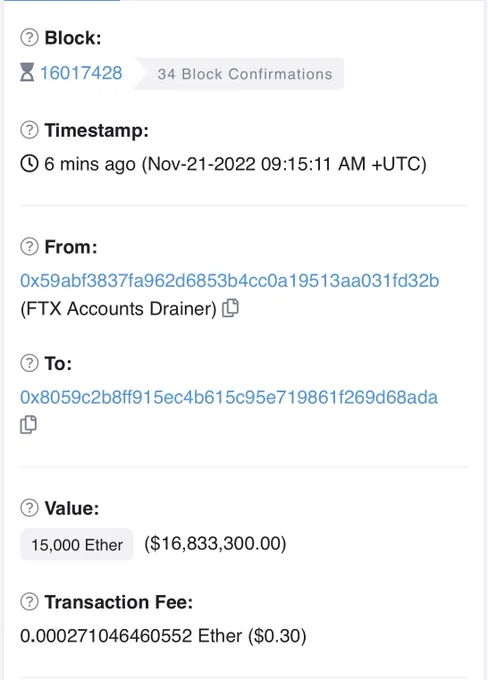Open sender address 0x59abf3837fa9... link
Screen dimensions: 488x680
click(x=229, y=281)
